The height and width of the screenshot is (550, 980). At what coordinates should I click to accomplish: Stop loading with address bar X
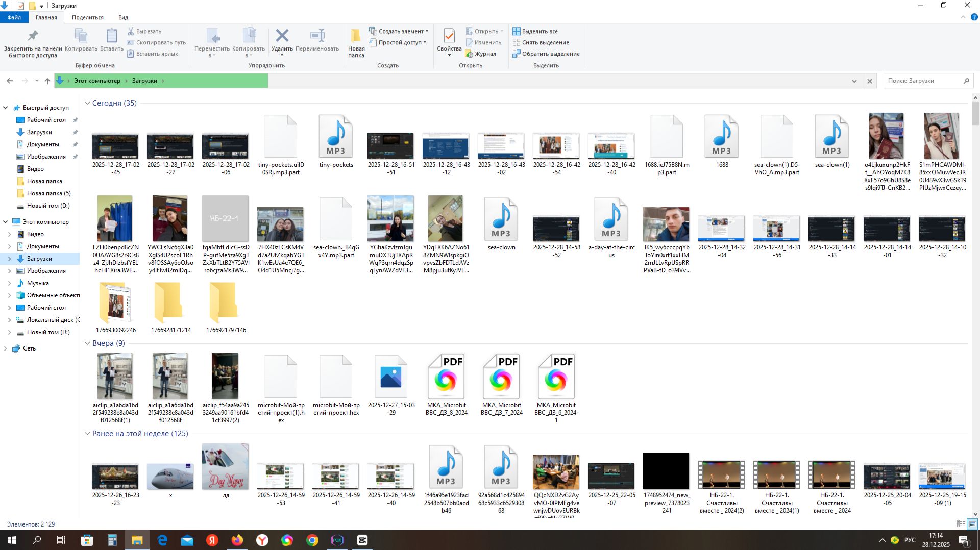(x=870, y=81)
